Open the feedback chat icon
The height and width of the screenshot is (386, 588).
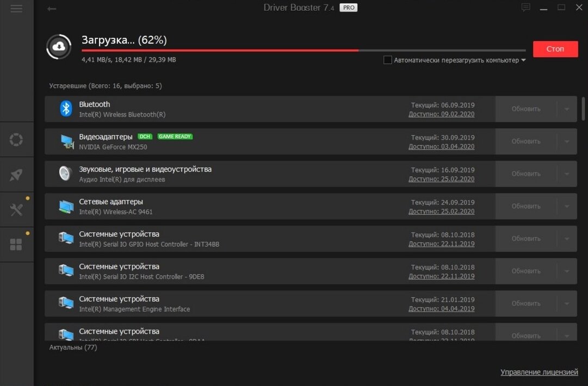(526, 8)
